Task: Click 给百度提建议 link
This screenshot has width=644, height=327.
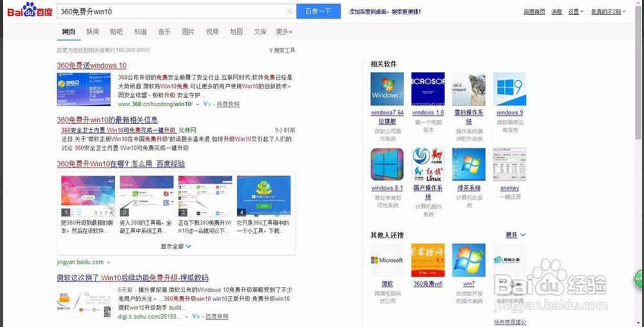Action: (509, 322)
